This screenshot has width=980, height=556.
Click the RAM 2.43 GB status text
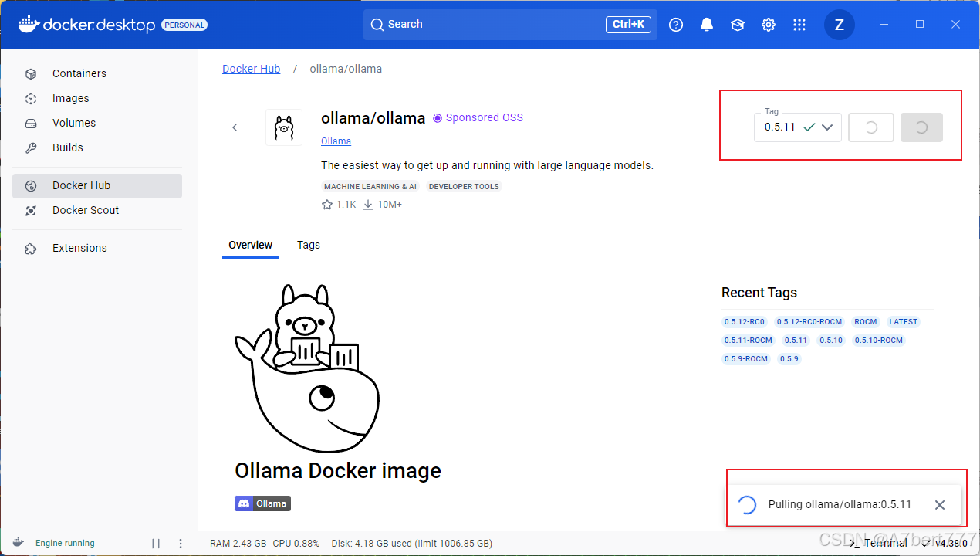tap(238, 544)
